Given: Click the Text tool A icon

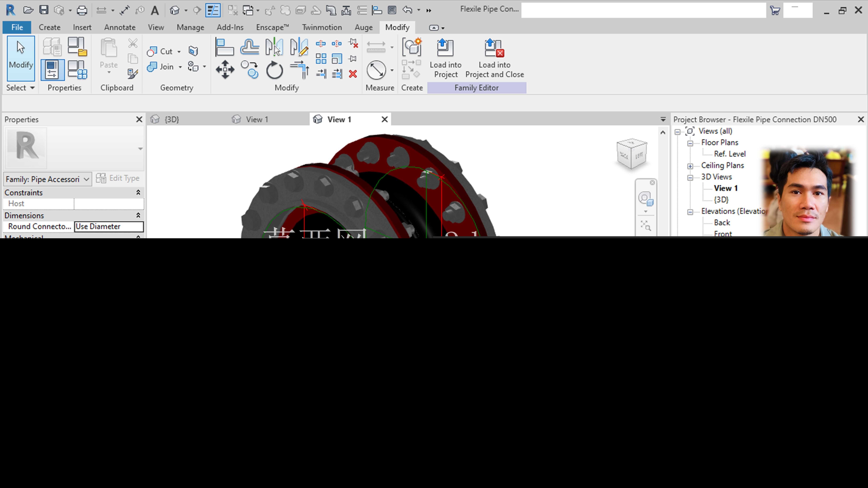Looking at the screenshot, I should pyautogui.click(x=155, y=10).
